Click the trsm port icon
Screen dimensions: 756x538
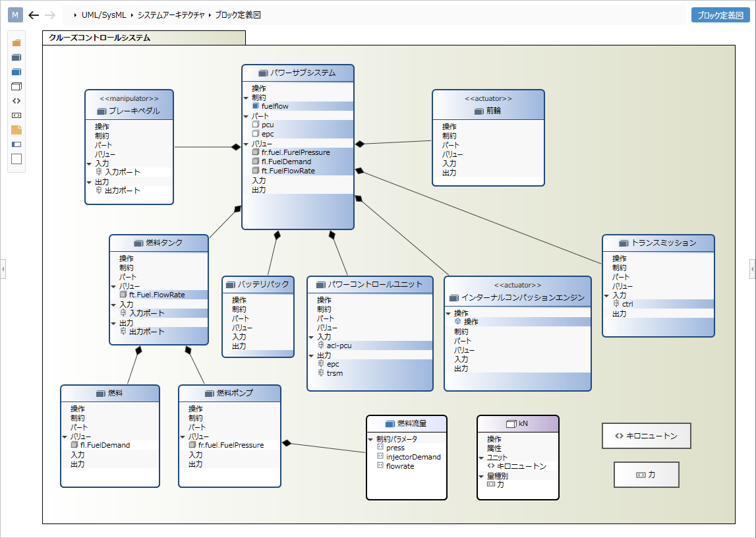[320, 373]
